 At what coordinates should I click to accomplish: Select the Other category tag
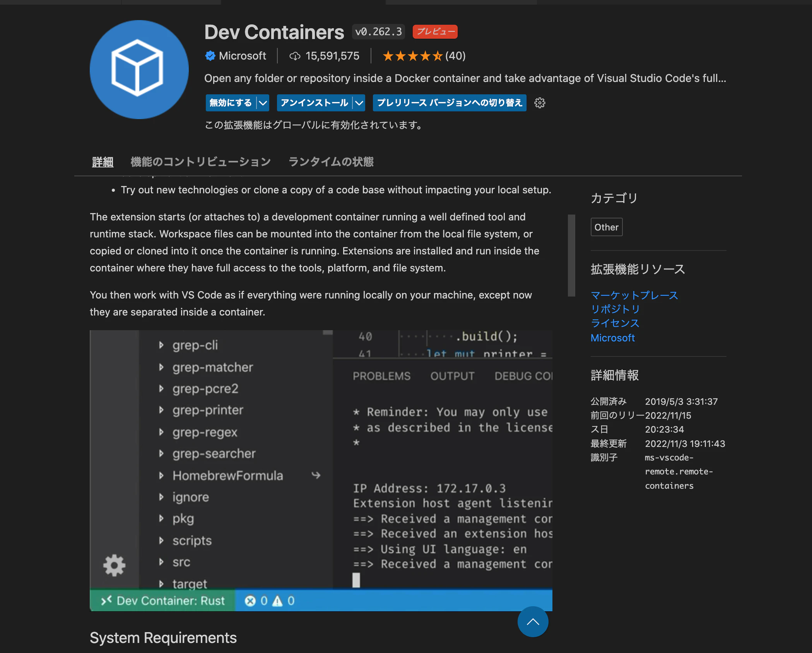607,227
